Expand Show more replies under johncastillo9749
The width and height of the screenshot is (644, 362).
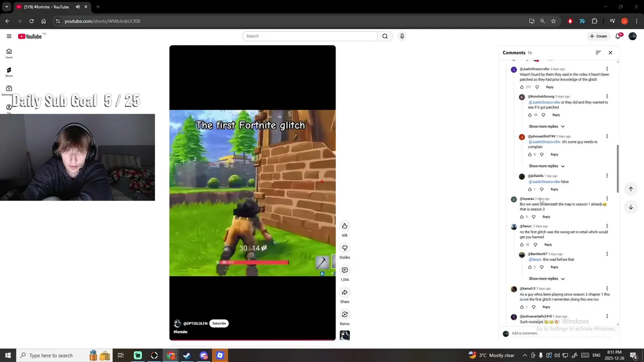pos(546,166)
